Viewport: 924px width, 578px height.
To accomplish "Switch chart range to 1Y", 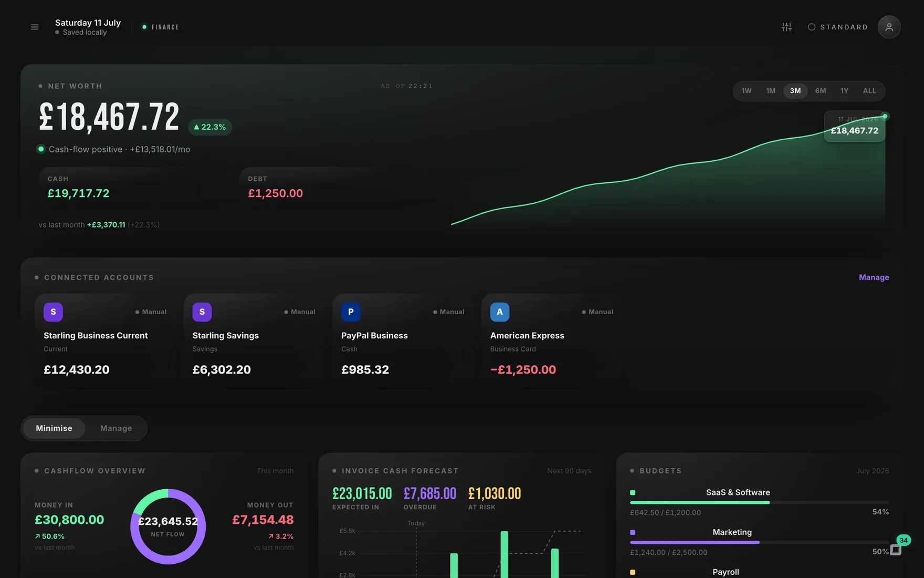I will click(x=844, y=91).
